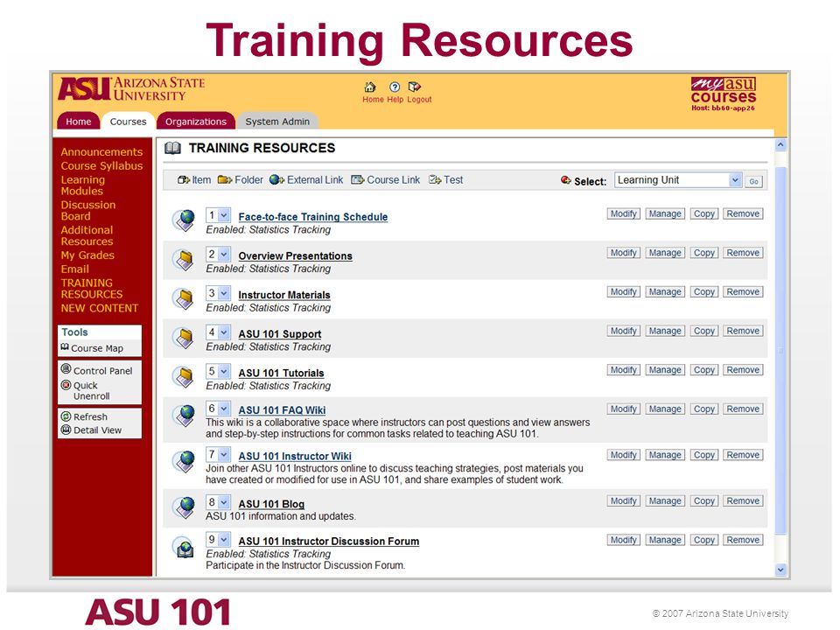Click the scrollbar up arrow
The width and height of the screenshot is (840, 630).
[780, 144]
